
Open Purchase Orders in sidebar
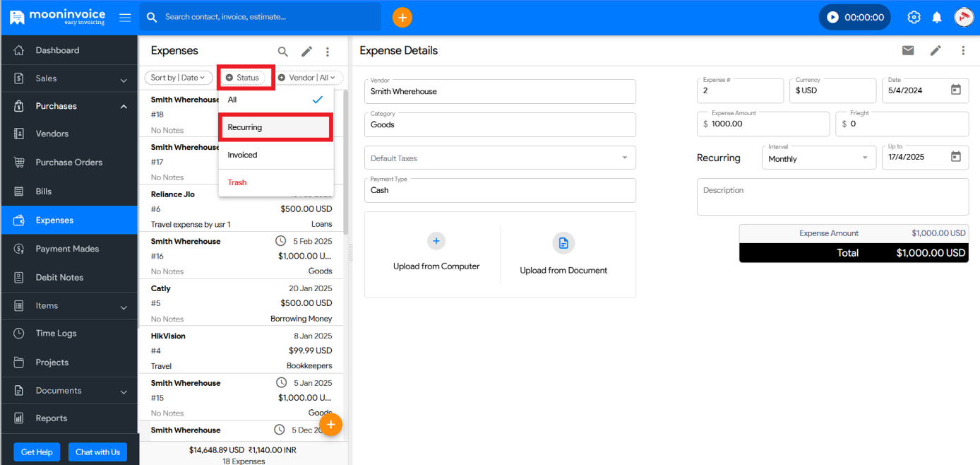pos(69,162)
